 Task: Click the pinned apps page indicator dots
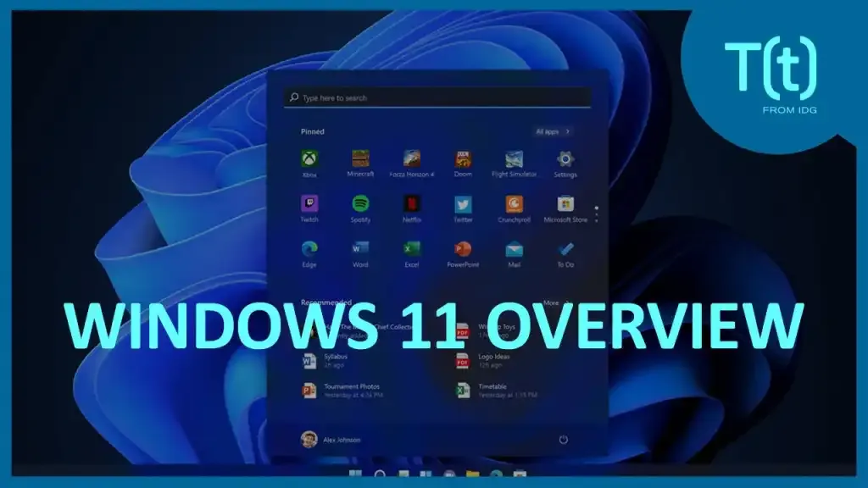pos(596,214)
